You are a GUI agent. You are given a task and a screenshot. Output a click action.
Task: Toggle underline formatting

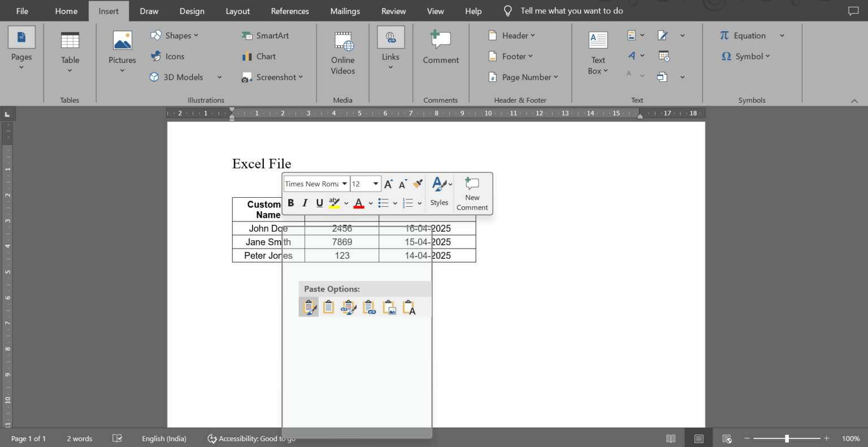click(319, 203)
